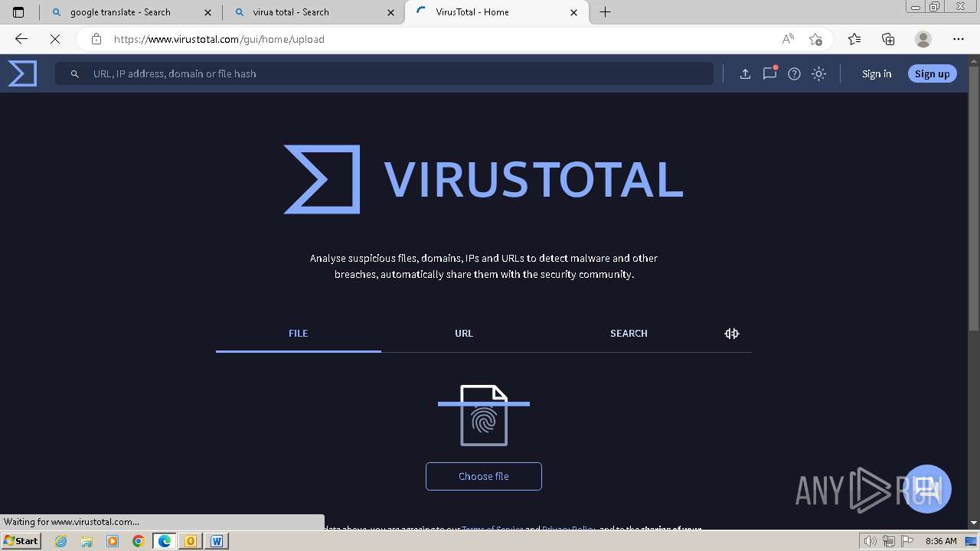Screen dimensions: 980x551
Task: Click the URL, IP address search field
Action: tap(384, 73)
